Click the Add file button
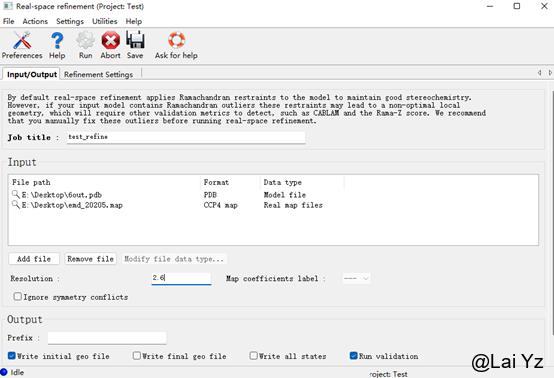The width and height of the screenshot is (554, 378). click(x=34, y=259)
